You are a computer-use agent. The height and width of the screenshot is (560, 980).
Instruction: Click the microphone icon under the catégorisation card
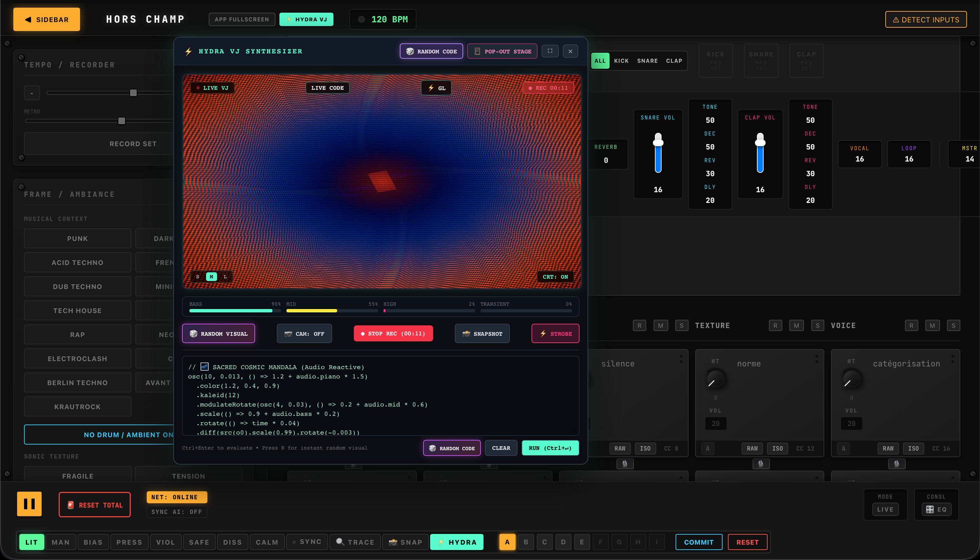coord(896,464)
